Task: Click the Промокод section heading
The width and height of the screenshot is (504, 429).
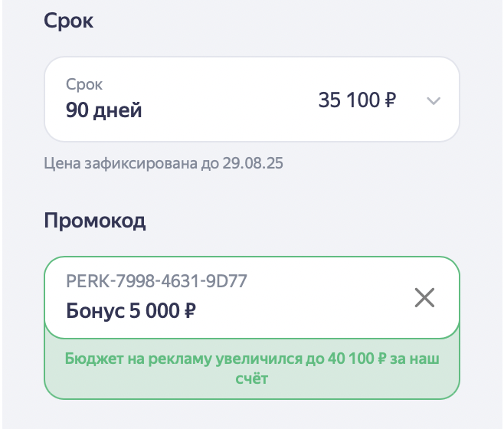Action: (95, 221)
